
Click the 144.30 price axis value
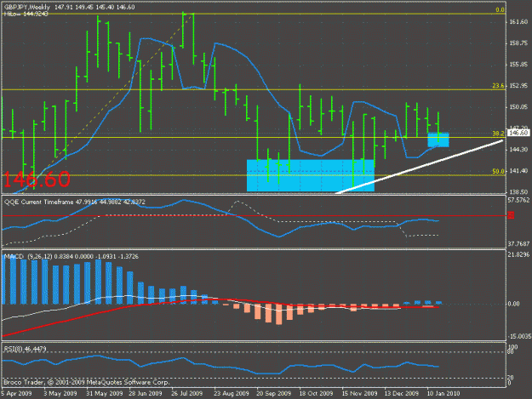[x=518, y=150]
